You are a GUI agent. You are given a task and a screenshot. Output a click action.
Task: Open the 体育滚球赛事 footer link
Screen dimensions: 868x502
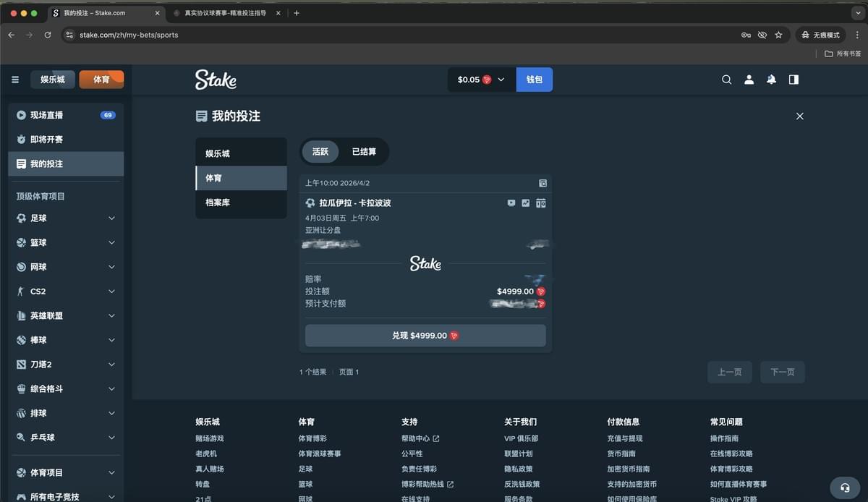pyautogui.click(x=320, y=454)
